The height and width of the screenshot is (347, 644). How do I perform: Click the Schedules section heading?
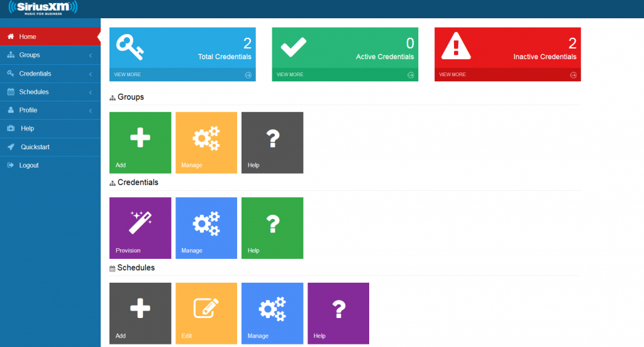[136, 268]
